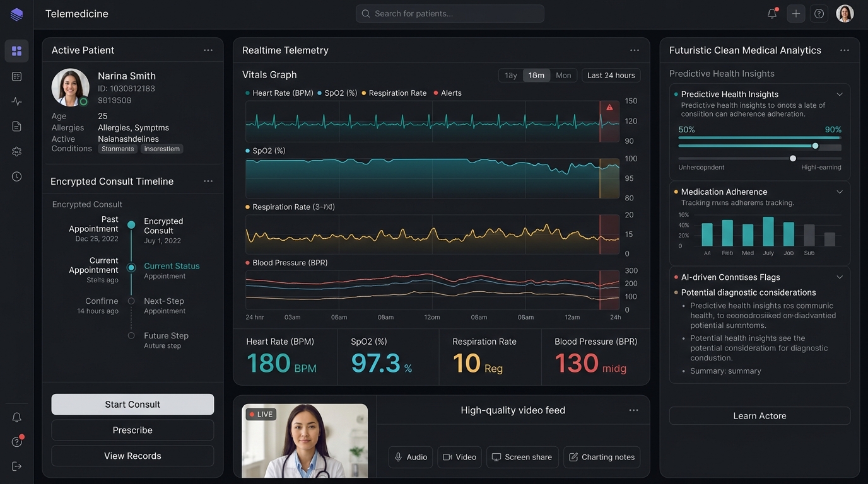This screenshot has width=868, height=484.
Task: Select the Last 24 hours range
Action: coord(611,76)
